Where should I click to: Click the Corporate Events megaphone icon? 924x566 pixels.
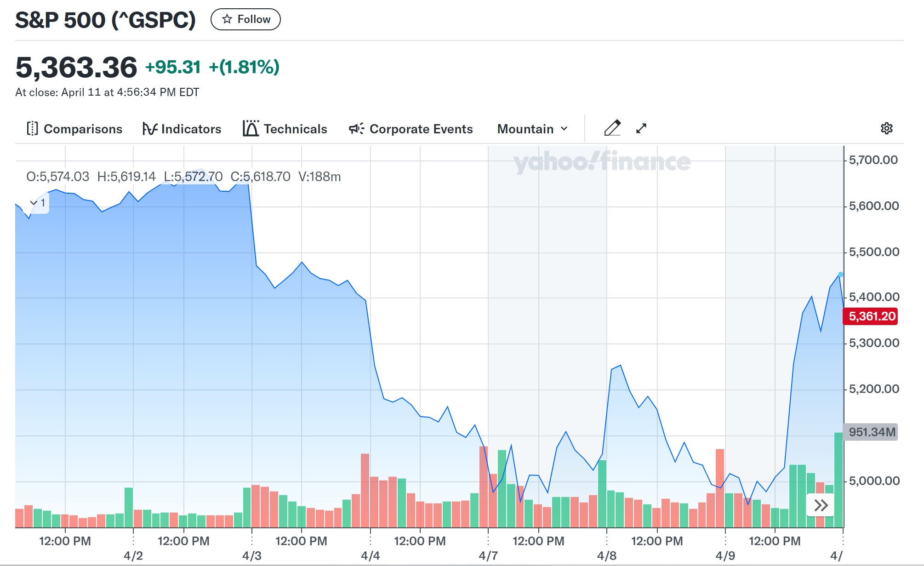(356, 128)
